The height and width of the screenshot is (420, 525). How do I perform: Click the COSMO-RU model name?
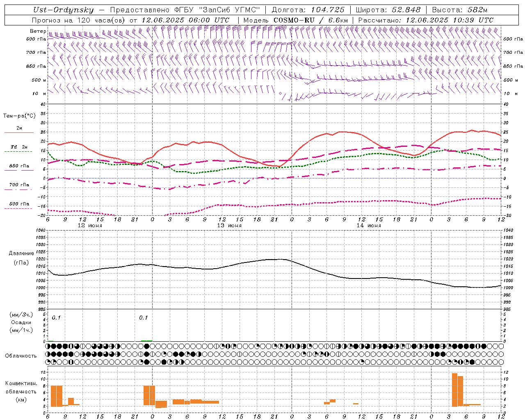[294, 20]
